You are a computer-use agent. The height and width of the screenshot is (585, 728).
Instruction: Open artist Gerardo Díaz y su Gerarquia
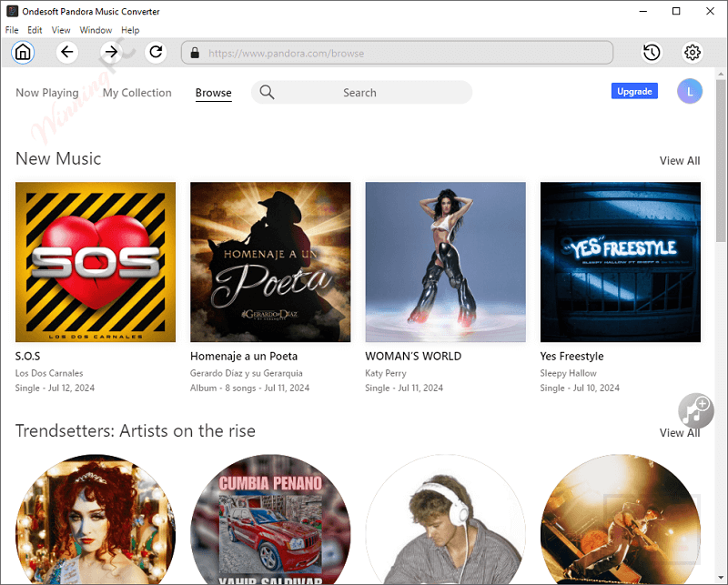(x=246, y=373)
